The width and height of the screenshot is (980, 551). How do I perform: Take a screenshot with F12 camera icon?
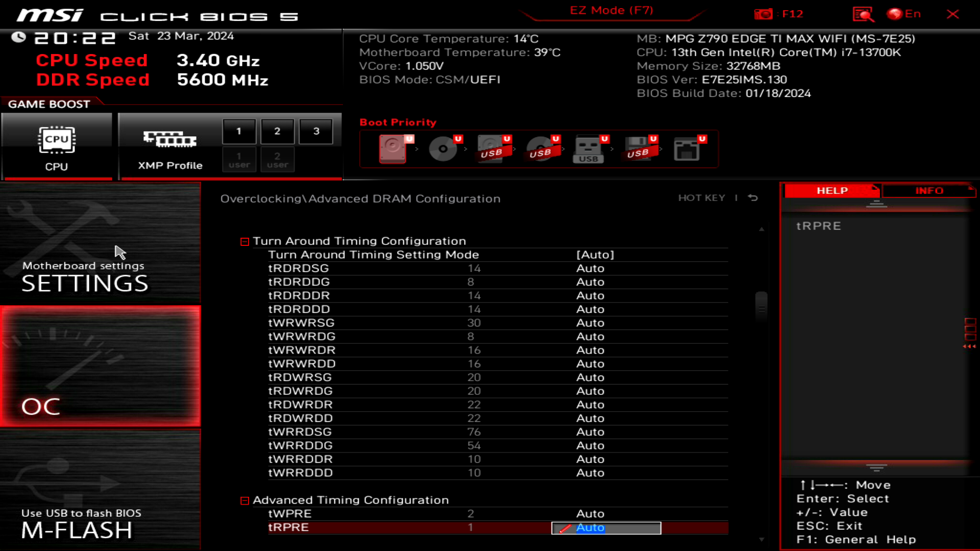pos(764,14)
